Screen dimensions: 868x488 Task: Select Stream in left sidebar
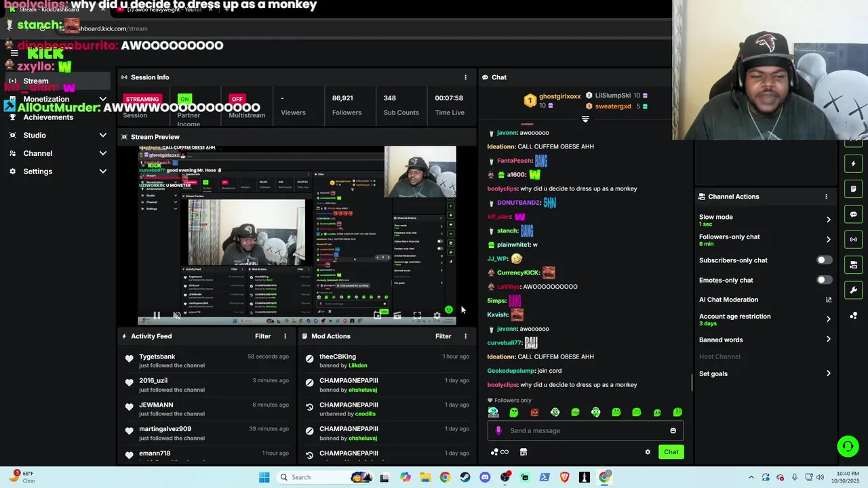coord(58,81)
